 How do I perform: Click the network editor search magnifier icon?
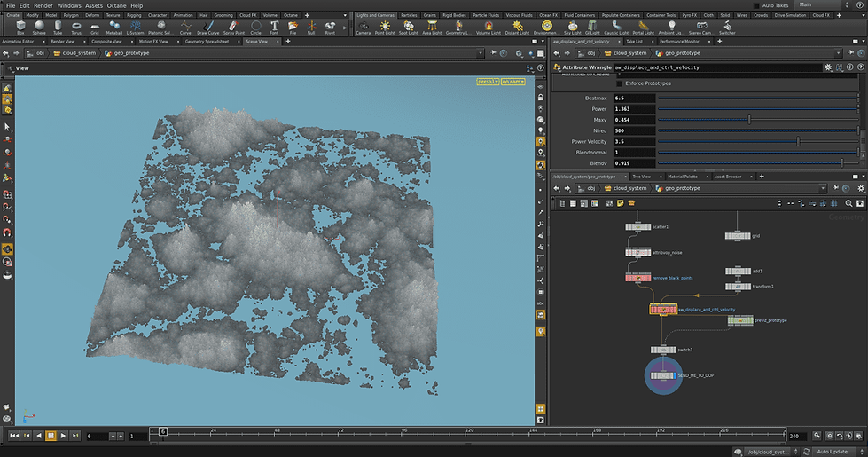click(x=848, y=203)
